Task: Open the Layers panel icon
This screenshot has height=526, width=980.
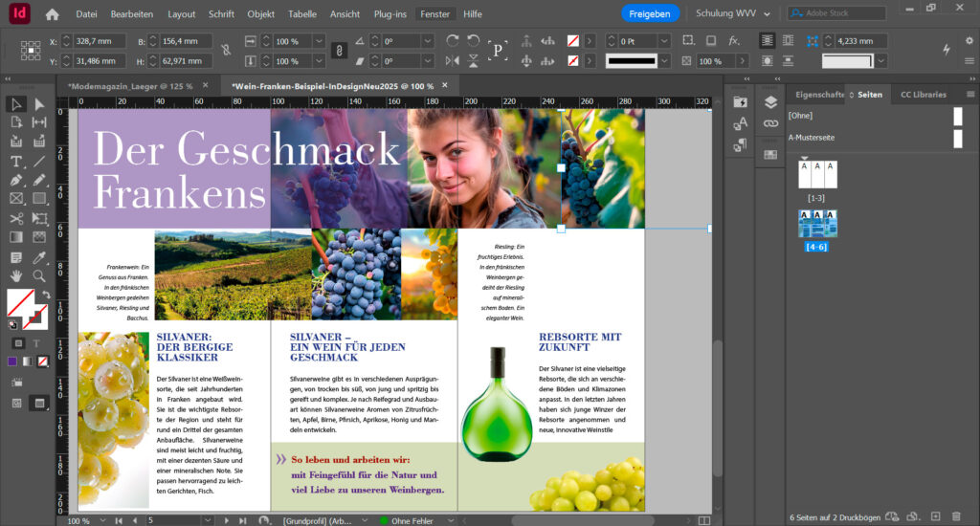Action: coord(770,101)
